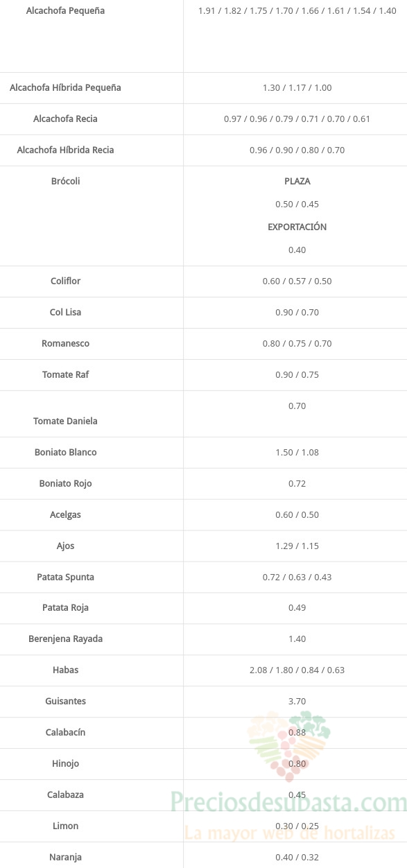Click the Alcachofa Híbrida Recia label
The image size is (407, 868).
point(65,150)
